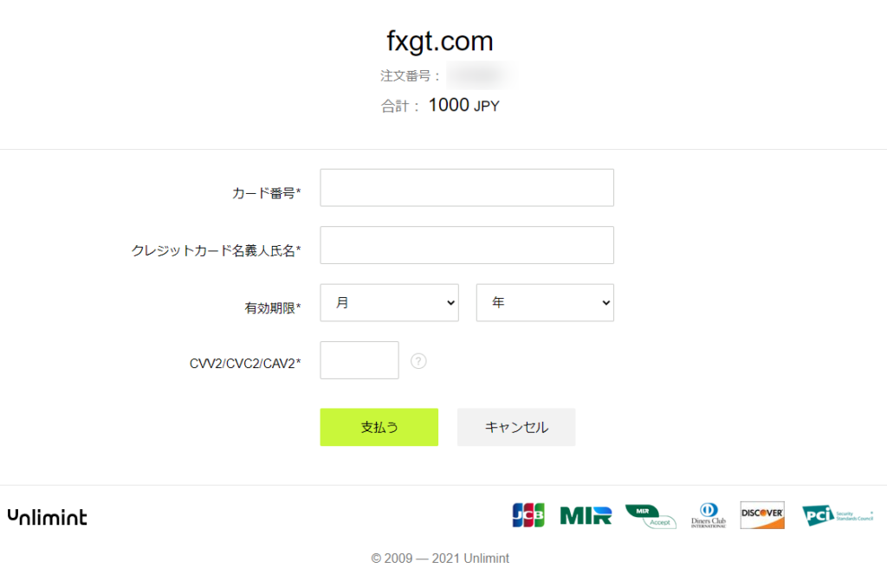Click the fxgt.com merchant title
The width and height of the screenshot is (887, 588).
coord(440,41)
